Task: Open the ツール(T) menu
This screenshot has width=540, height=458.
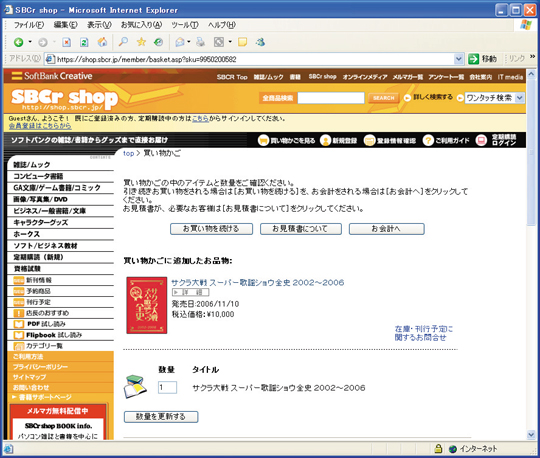Action: [185, 25]
